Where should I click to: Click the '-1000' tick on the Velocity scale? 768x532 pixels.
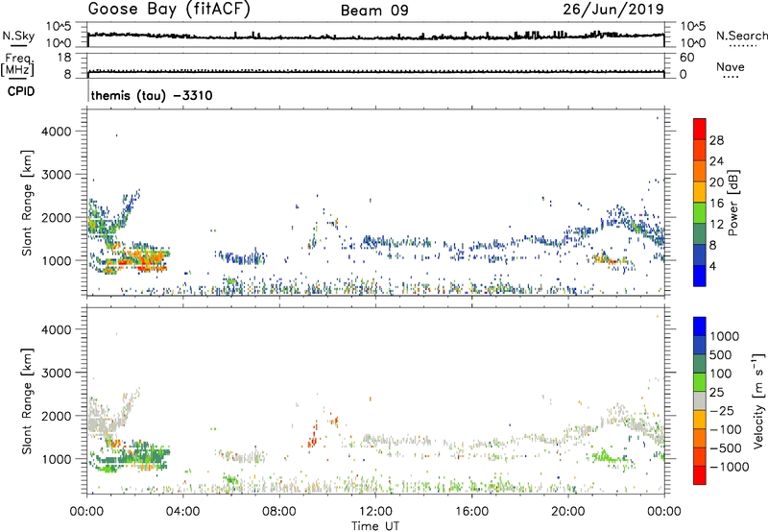click(x=730, y=467)
